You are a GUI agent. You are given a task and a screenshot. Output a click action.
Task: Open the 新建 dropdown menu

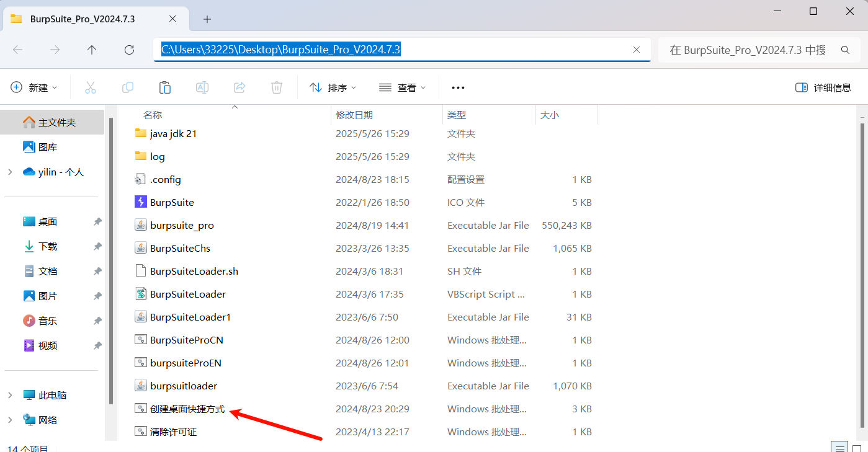(35, 87)
